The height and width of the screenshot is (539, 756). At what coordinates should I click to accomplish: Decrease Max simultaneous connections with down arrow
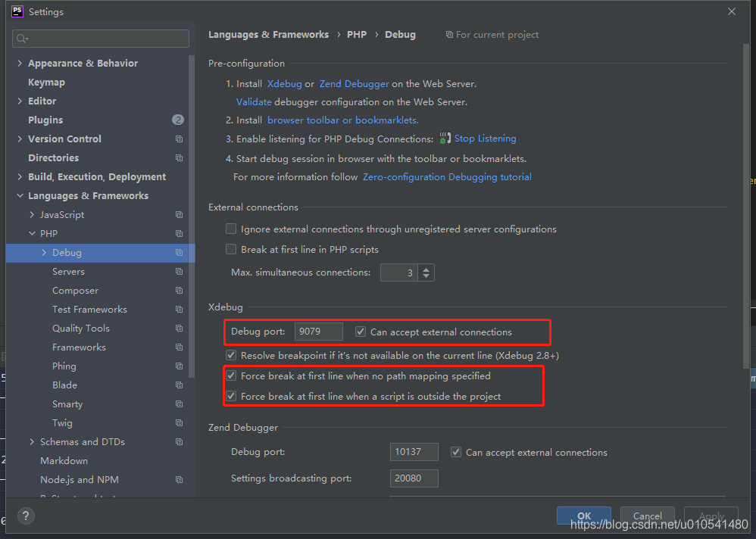426,276
